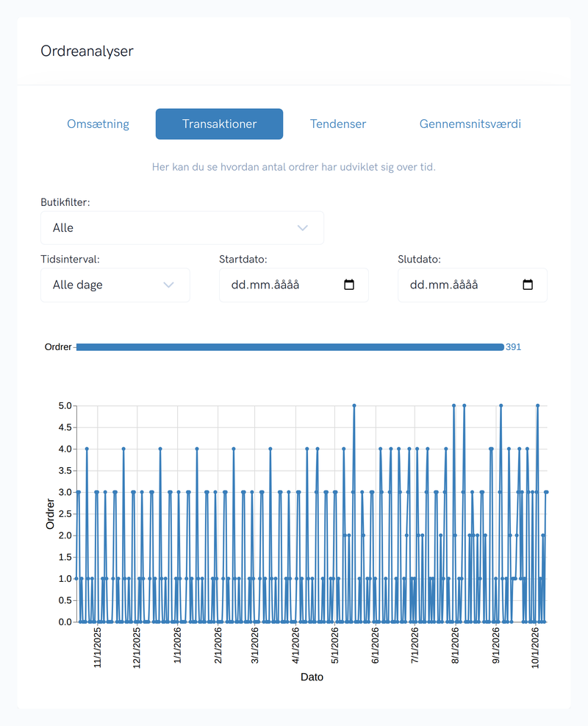The height and width of the screenshot is (726, 588).
Task: Open the Startdato calendar picker icon
Action: tap(349, 285)
